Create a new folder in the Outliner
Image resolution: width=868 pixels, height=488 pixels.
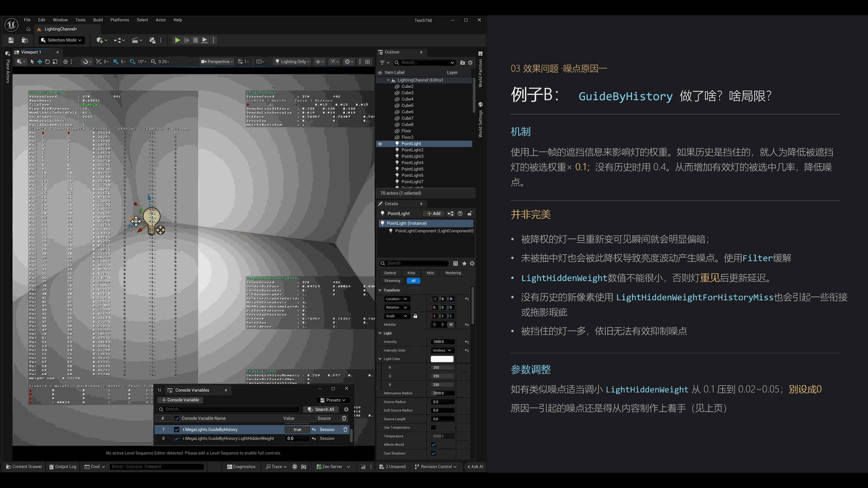click(462, 62)
